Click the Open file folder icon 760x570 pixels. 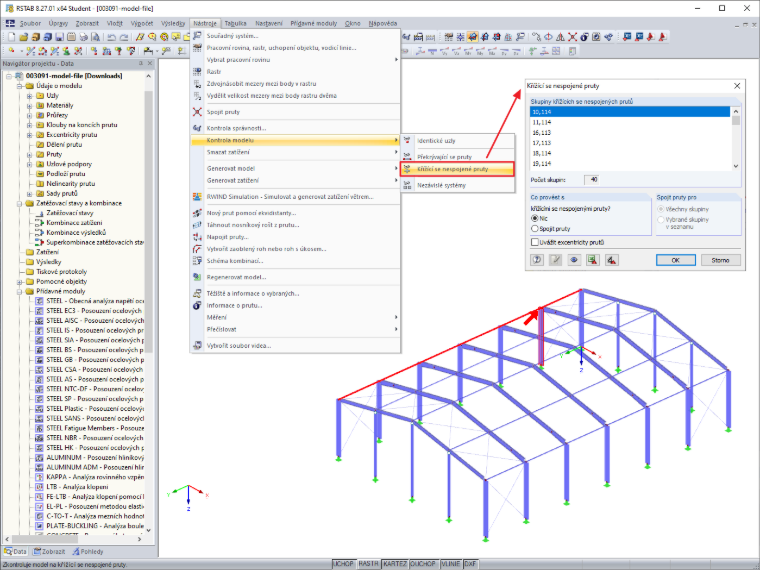(23, 37)
